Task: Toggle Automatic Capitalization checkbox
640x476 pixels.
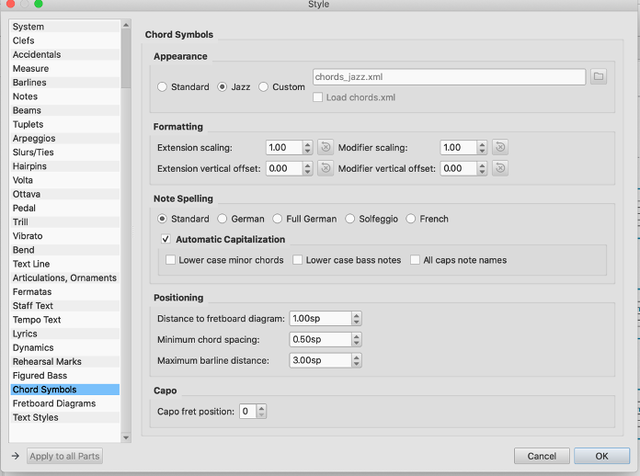Action: (x=167, y=240)
